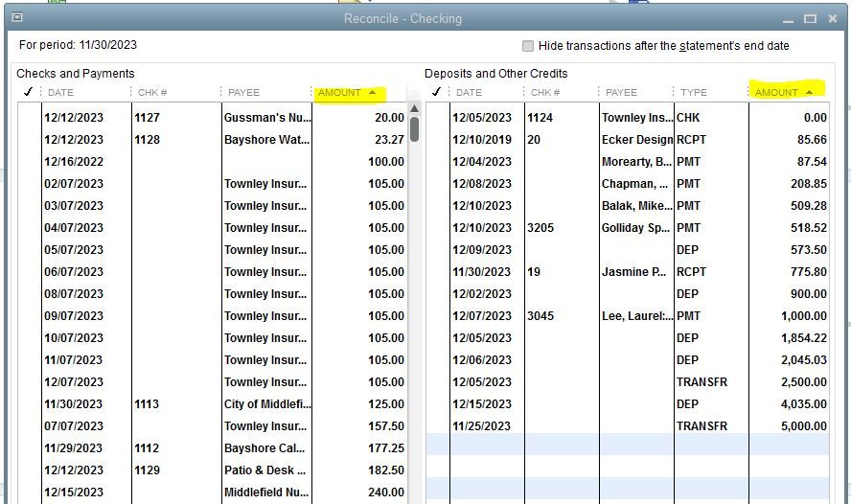Click the Checks and Payments scrollbar thumb
The image size is (851, 504).
[415, 129]
